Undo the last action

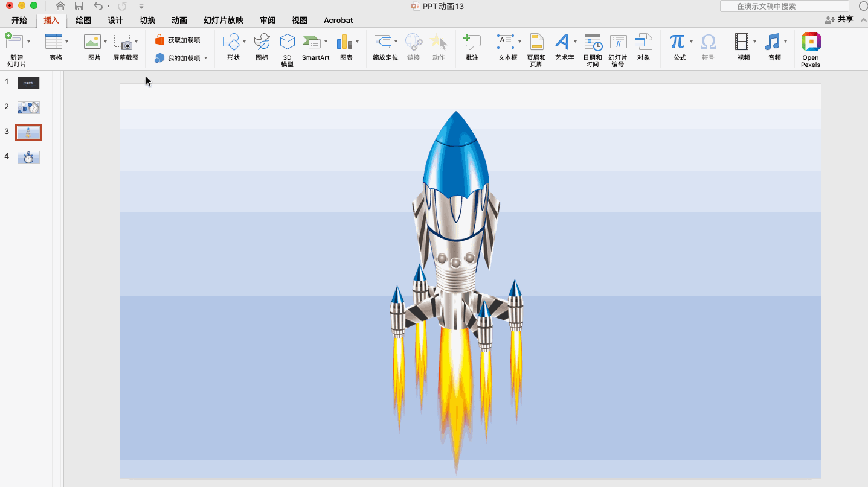tap(98, 6)
